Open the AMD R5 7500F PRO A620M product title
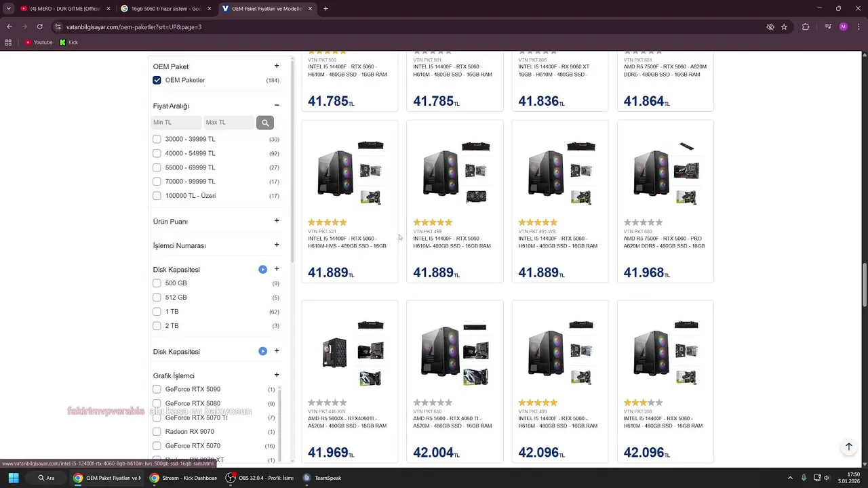Image resolution: width=868 pixels, height=488 pixels. coord(664,242)
